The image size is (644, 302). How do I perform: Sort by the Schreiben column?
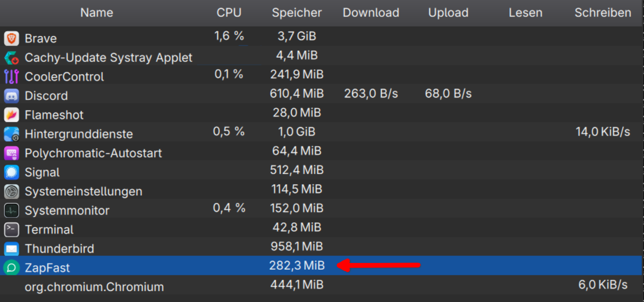[x=603, y=13]
